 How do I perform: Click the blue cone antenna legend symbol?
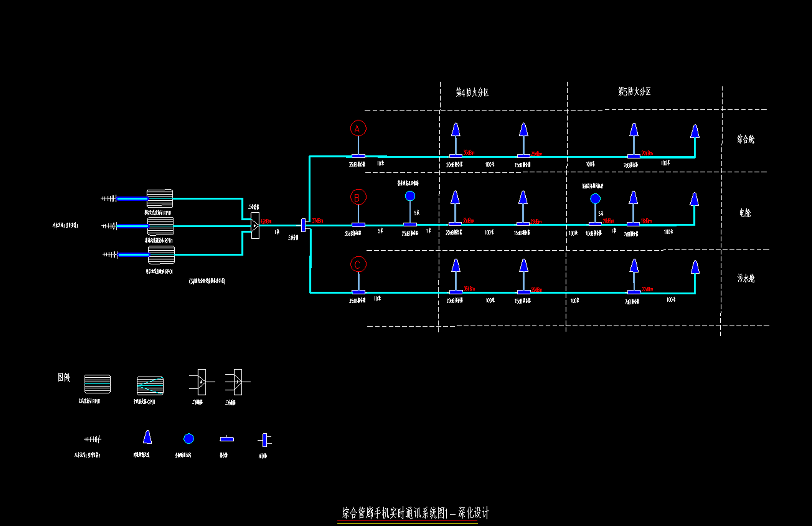point(147,437)
